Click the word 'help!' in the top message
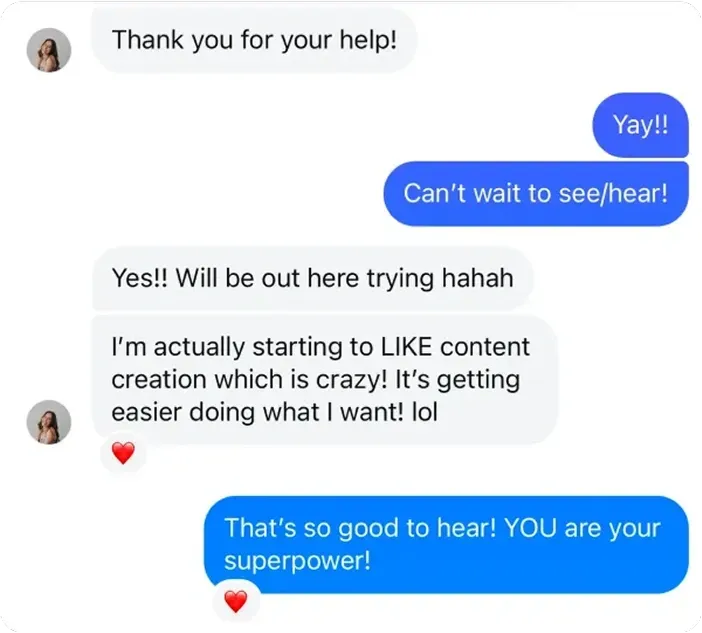The height and width of the screenshot is (633, 702). click(368, 40)
